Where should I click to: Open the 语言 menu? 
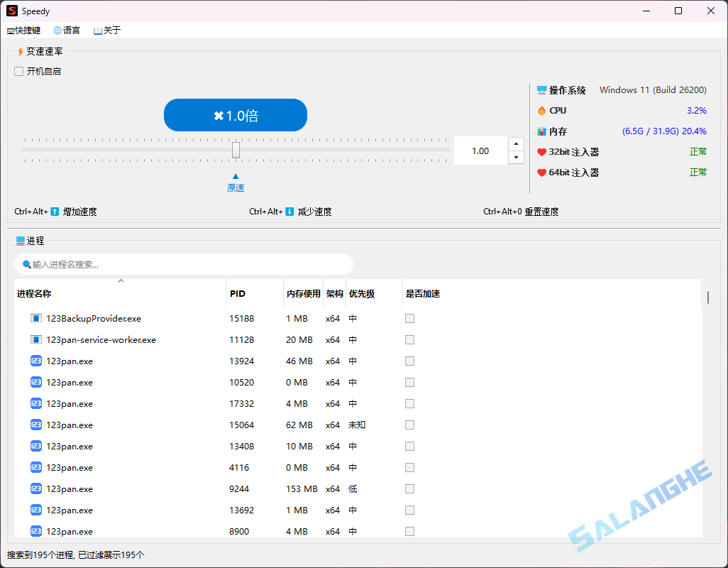[67, 30]
